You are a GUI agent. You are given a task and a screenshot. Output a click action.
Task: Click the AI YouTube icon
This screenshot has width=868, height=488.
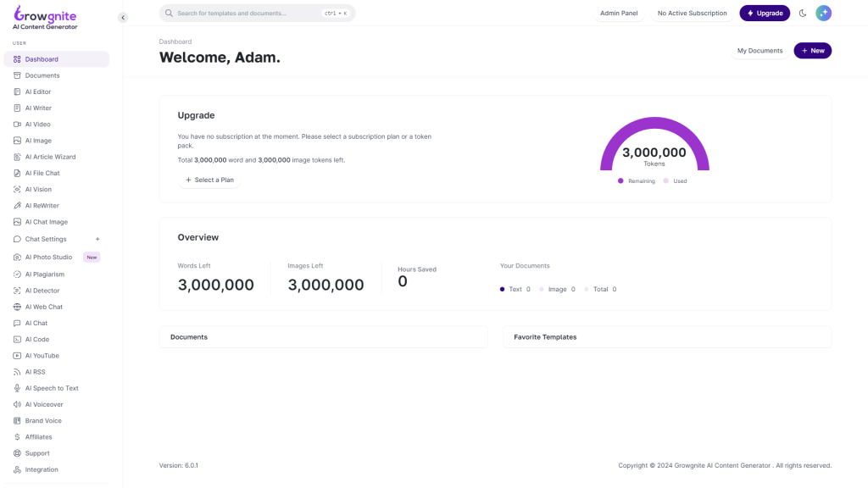(17, 356)
